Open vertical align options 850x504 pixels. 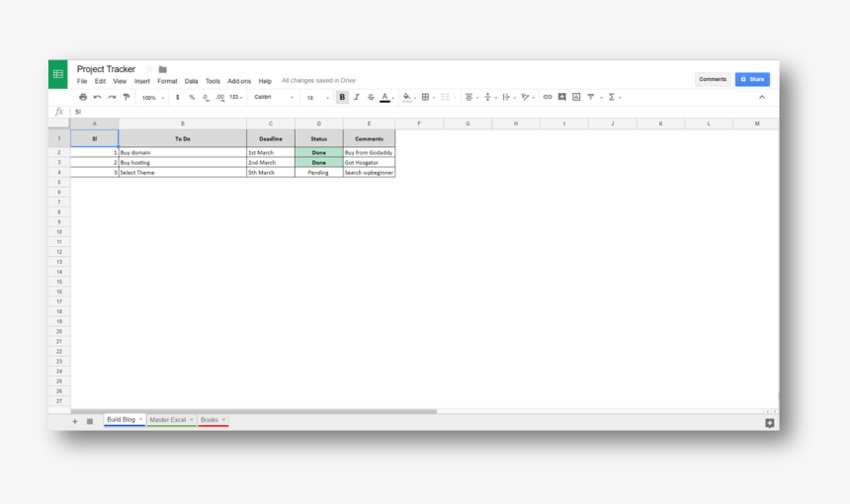pyautogui.click(x=488, y=97)
